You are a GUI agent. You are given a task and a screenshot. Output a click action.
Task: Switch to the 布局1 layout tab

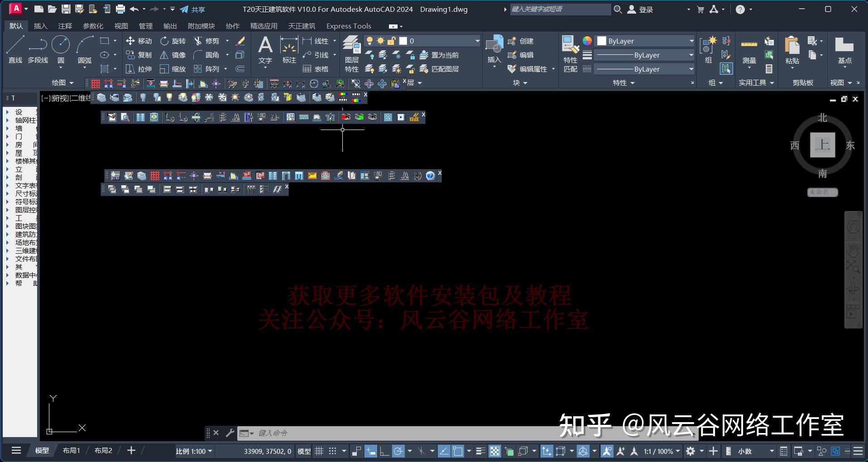pos(71,450)
